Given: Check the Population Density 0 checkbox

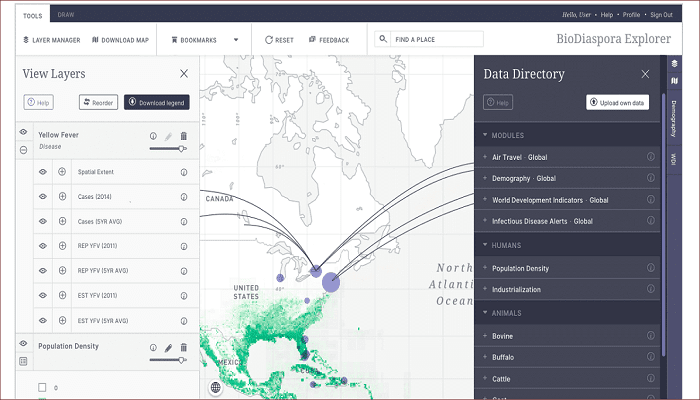Looking at the screenshot, I should [x=42, y=387].
